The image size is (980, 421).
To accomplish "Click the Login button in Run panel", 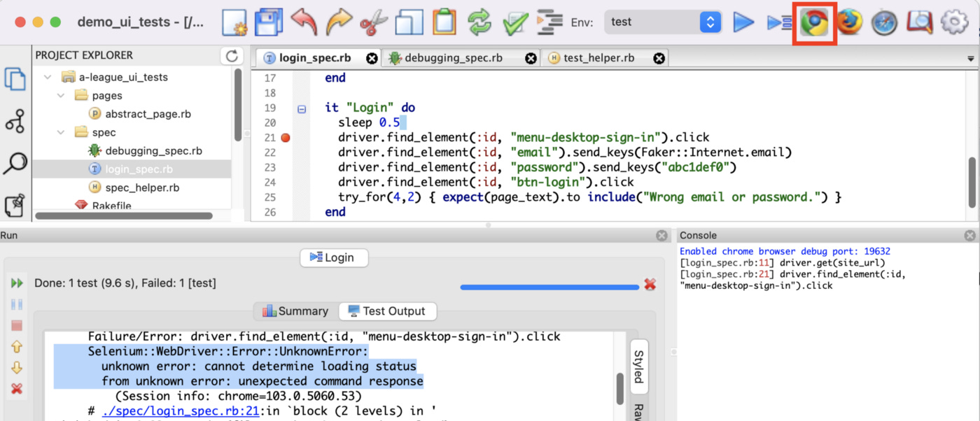I will coord(334,257).
